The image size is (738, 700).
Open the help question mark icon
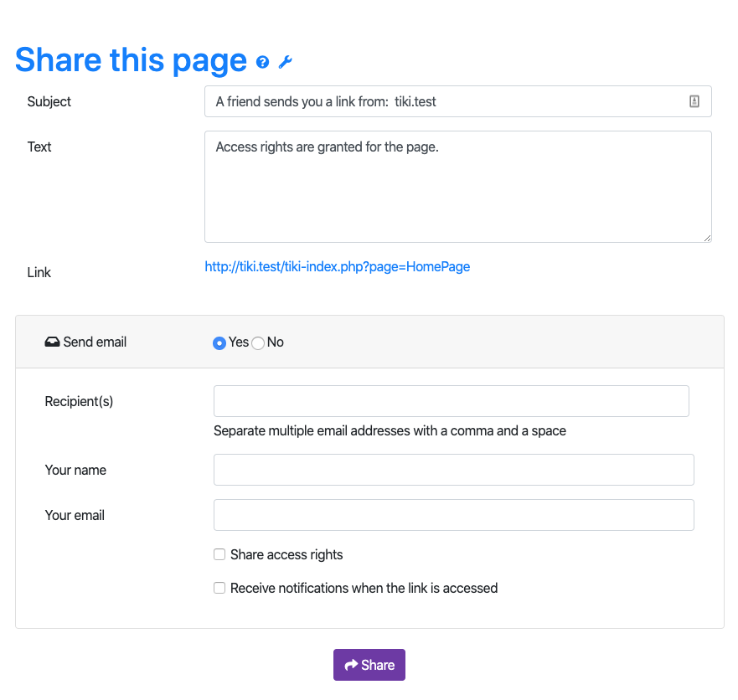263,62
